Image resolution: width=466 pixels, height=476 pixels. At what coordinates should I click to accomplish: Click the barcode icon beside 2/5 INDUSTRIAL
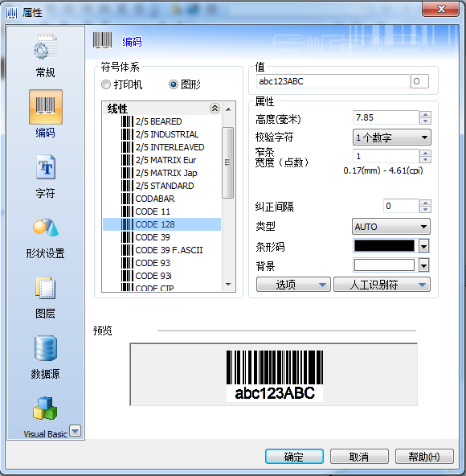(127, 134)
